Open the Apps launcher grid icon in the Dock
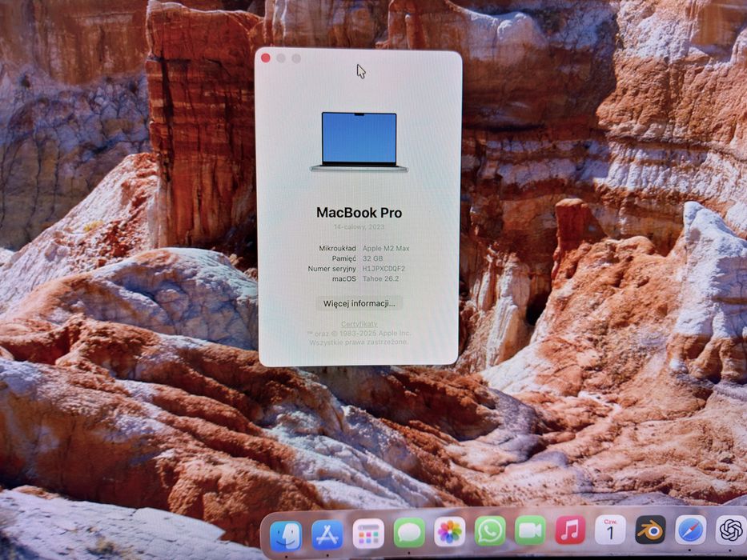747x560 pixels. (x=368, y=534)
